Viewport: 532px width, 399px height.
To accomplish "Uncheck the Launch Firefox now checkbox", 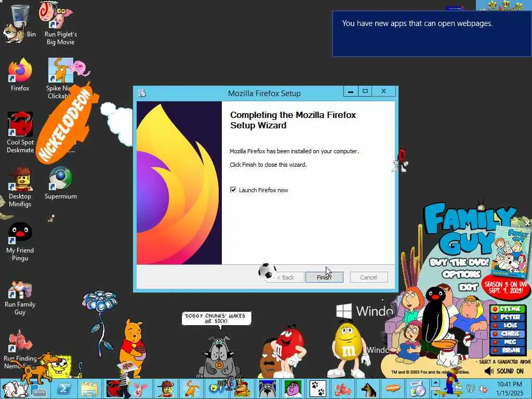I will 233,190.
